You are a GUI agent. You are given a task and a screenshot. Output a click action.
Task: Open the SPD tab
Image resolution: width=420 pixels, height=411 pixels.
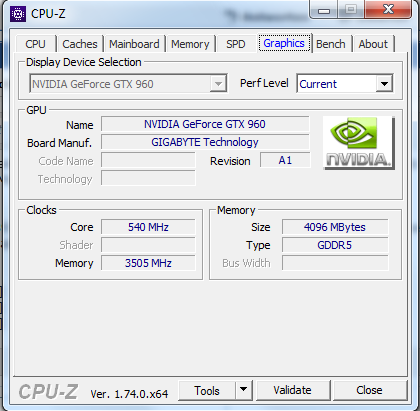pyautogui.click(x=236, y=44)
